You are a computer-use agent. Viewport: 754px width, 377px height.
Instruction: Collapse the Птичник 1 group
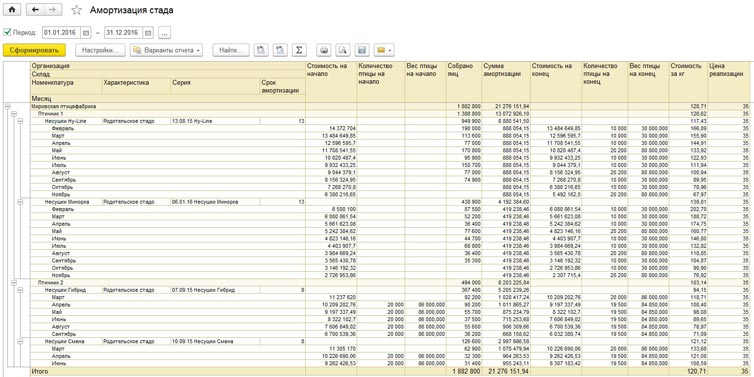coord(13,114)
